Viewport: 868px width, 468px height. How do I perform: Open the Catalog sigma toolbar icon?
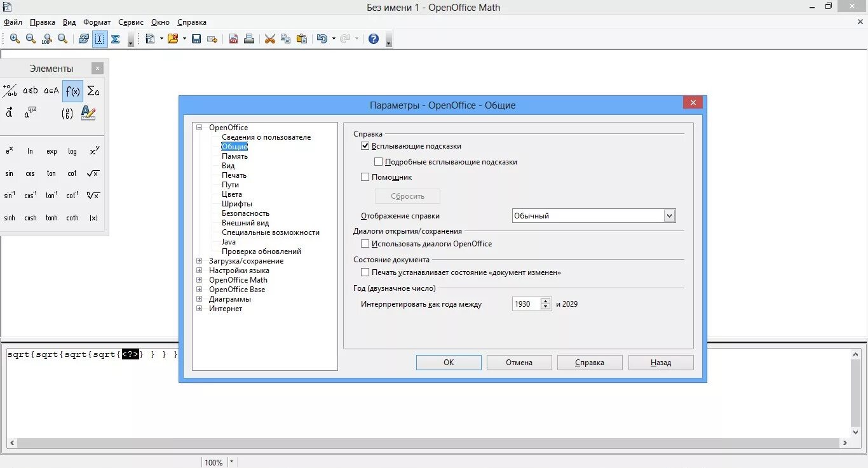(116, 39)
